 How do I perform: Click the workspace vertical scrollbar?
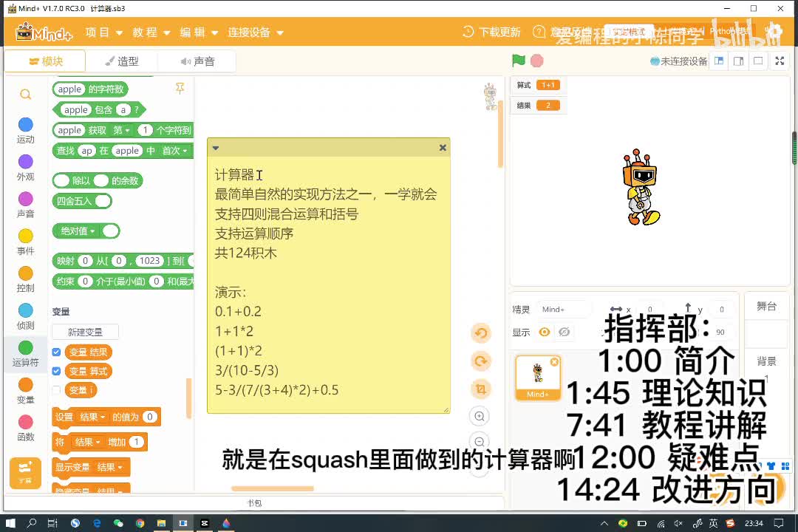[x=500, y=135]
